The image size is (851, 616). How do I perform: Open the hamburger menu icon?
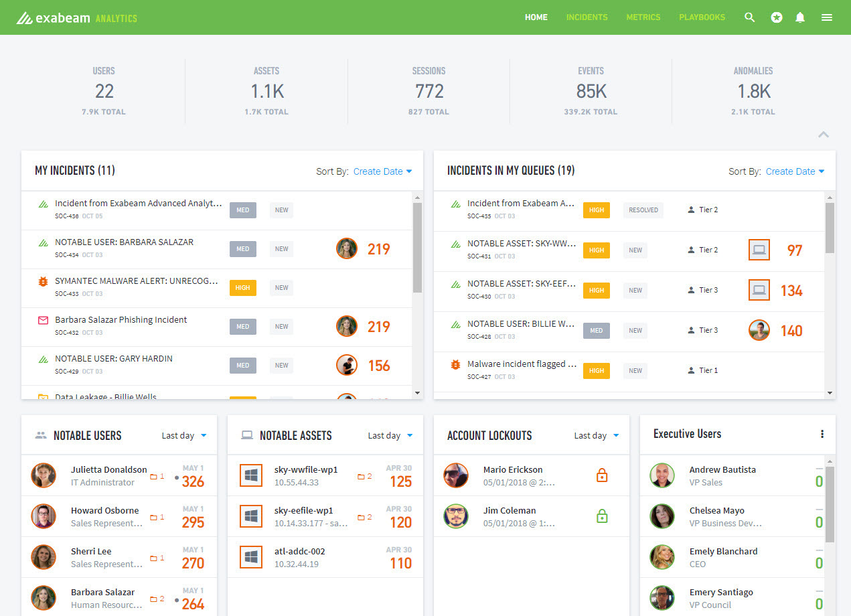(827, 17)
